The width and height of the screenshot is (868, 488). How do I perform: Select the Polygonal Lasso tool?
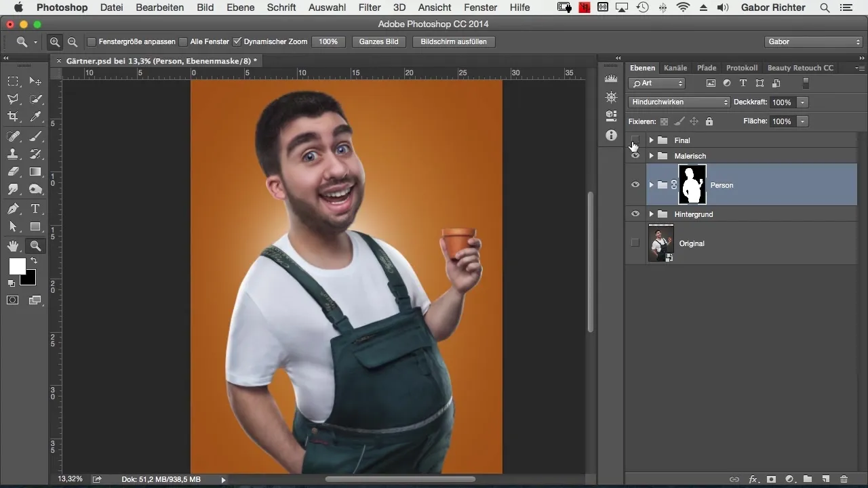[13, 99]
